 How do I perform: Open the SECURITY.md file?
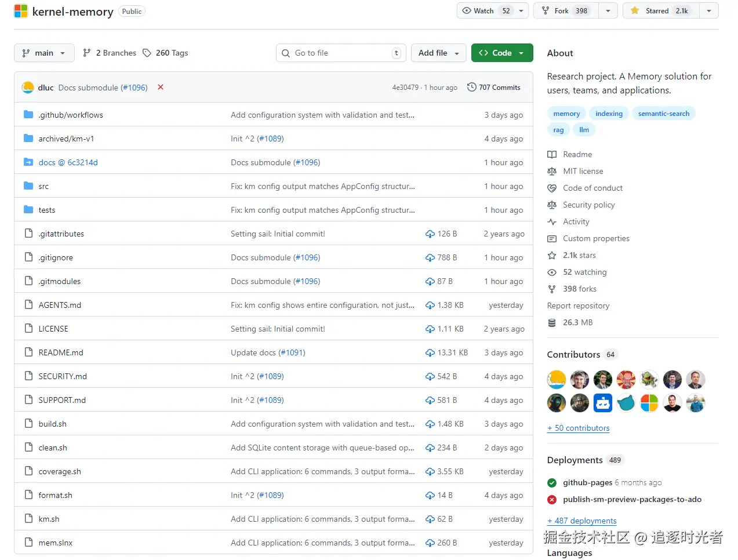pyautogui.click(x=63, y=376)
